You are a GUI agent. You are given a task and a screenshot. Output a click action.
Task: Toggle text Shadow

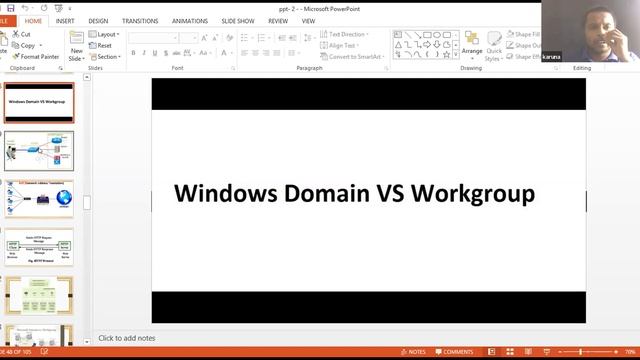(x=165, y=53)
